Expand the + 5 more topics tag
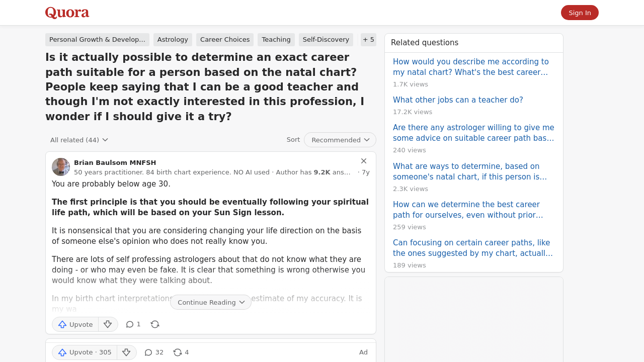 pyautogui.click(x=368, y=40)
